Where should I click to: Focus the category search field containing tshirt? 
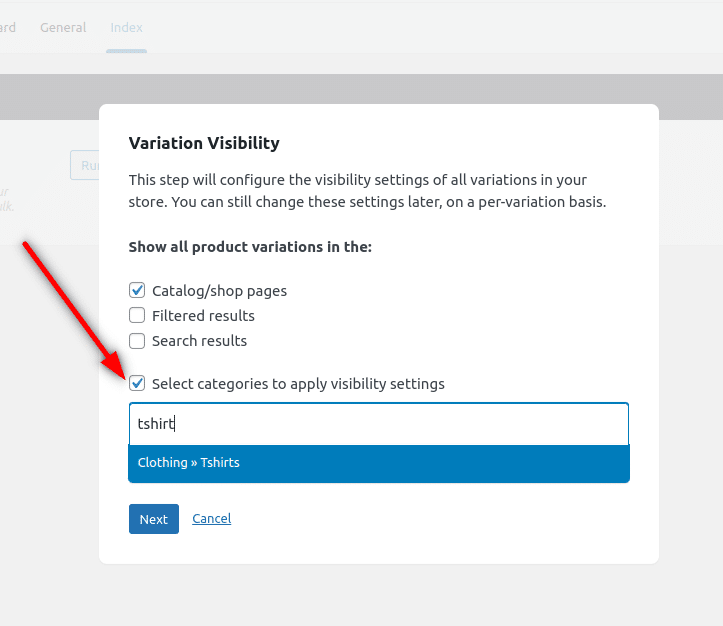pyautogui.click(x=378, y=424)
